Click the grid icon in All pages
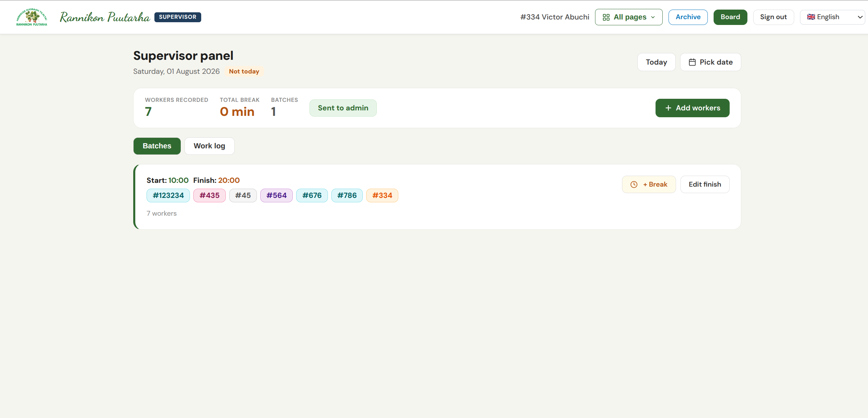Viewport: 868px width, 418px height. (606, 17)
